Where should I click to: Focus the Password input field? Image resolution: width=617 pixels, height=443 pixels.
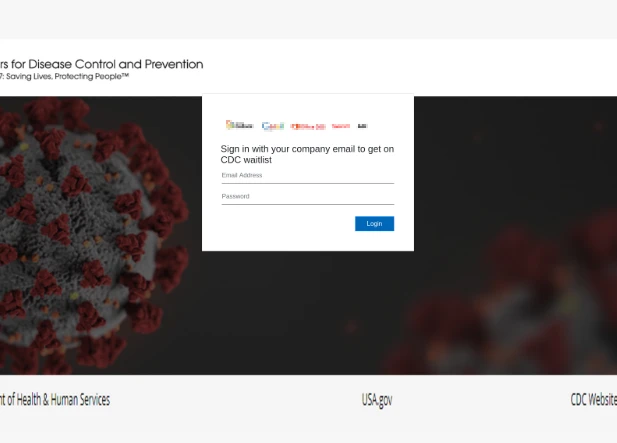307,196
